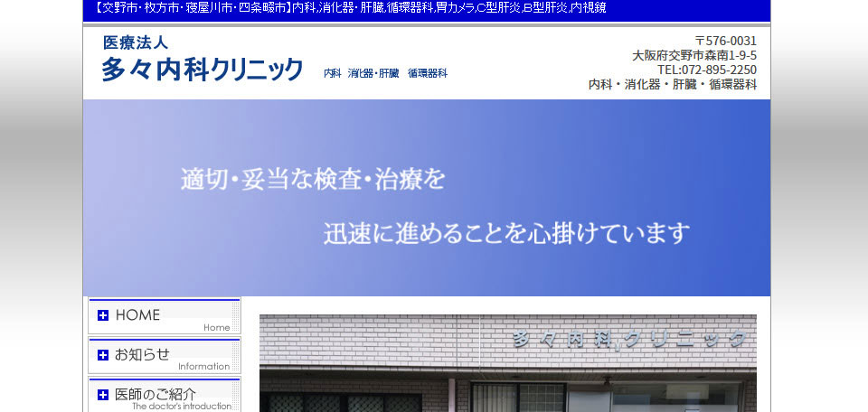Click the 内科 消化器・肝臓 循環器科 tagline beside logo

[x=385, y=73]
